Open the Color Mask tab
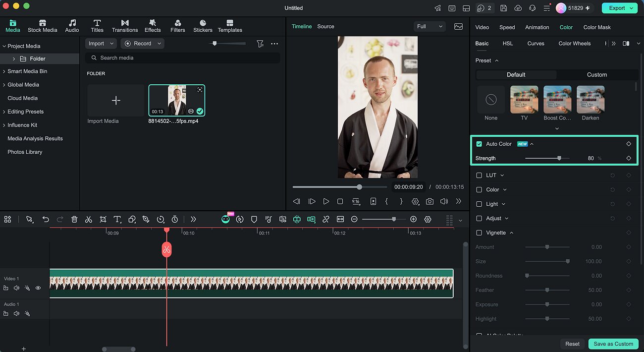This screenshot has width=644, height=352. [597, 27]
